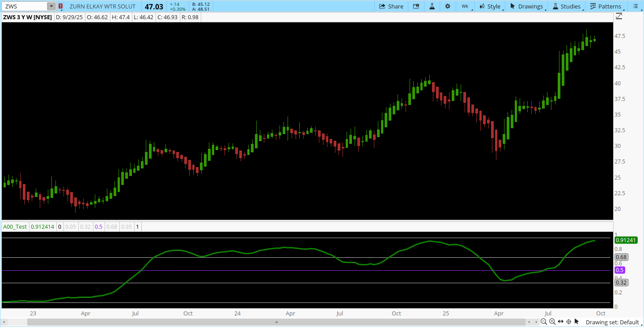
Task: Toggle the price axis scale icon
Action: pyautogui.click(x=619, y=17)
